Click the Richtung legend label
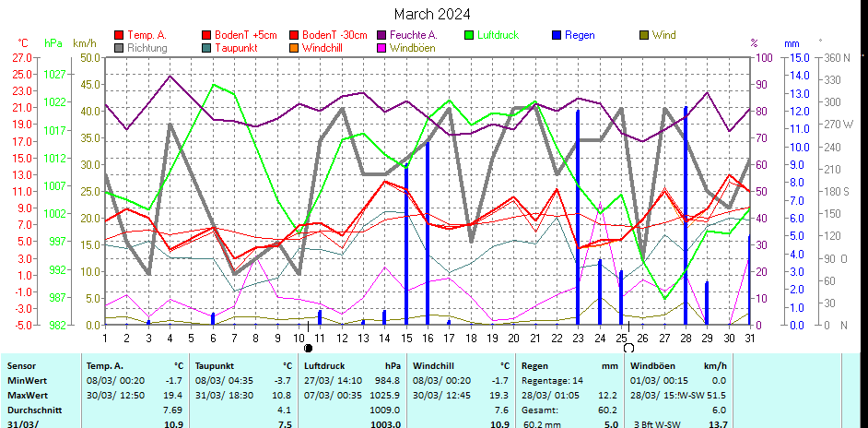This screenshot has width=868, height=428. pos(147,48)
